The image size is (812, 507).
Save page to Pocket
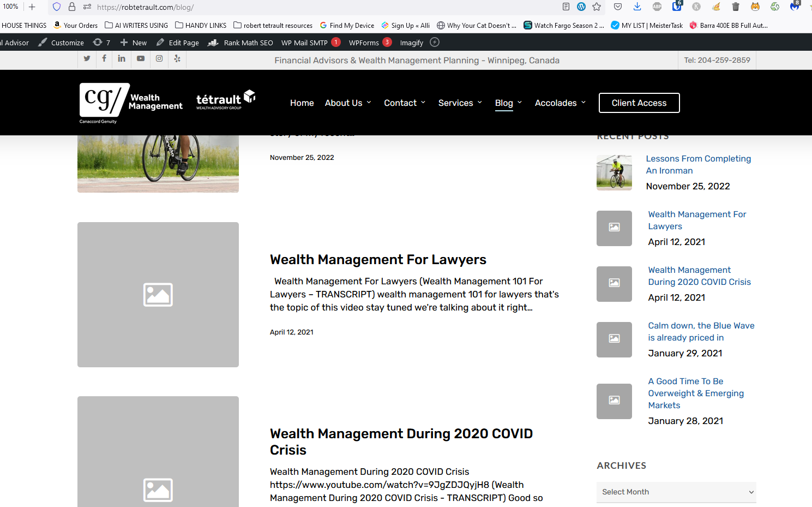pos(618,7)
